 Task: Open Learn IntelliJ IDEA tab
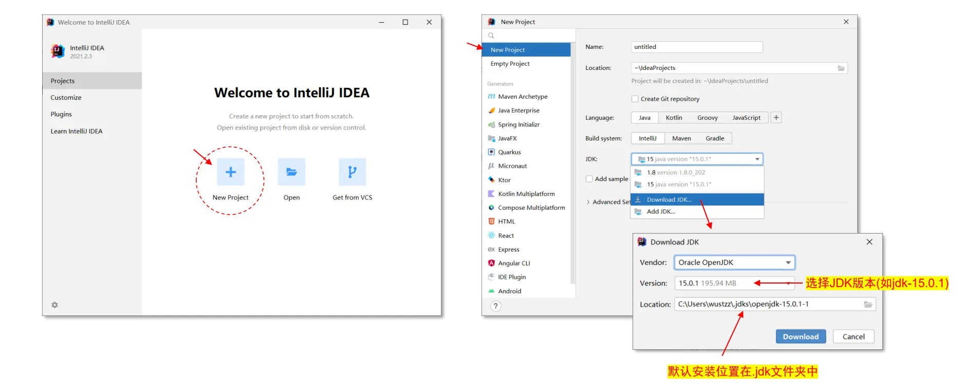[x=92, y=131]
